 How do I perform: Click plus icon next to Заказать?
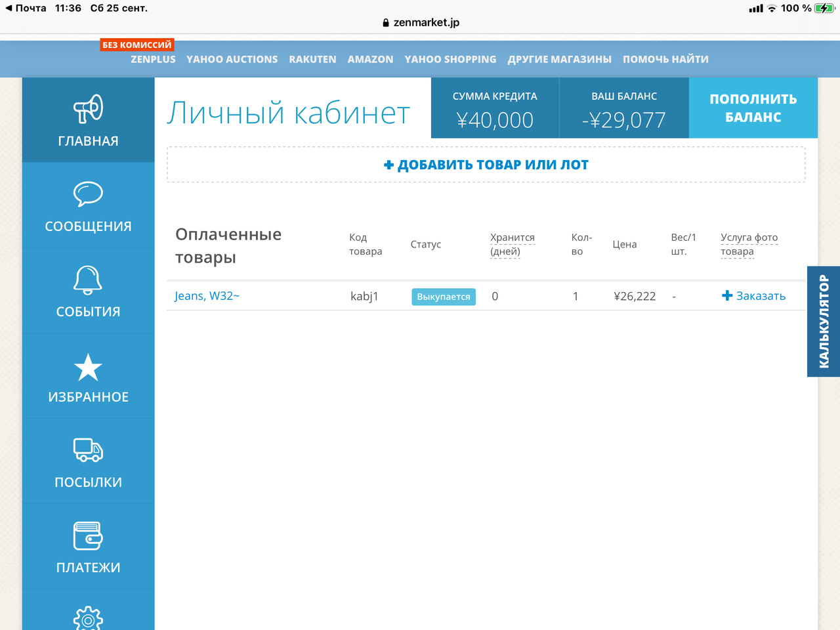pos(727,296)
